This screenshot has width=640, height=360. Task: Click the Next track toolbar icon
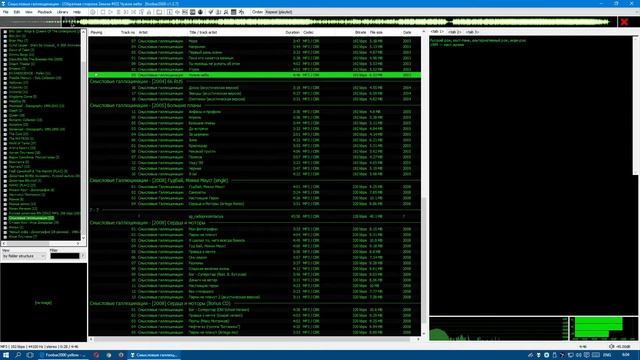[x=133, y=12]
